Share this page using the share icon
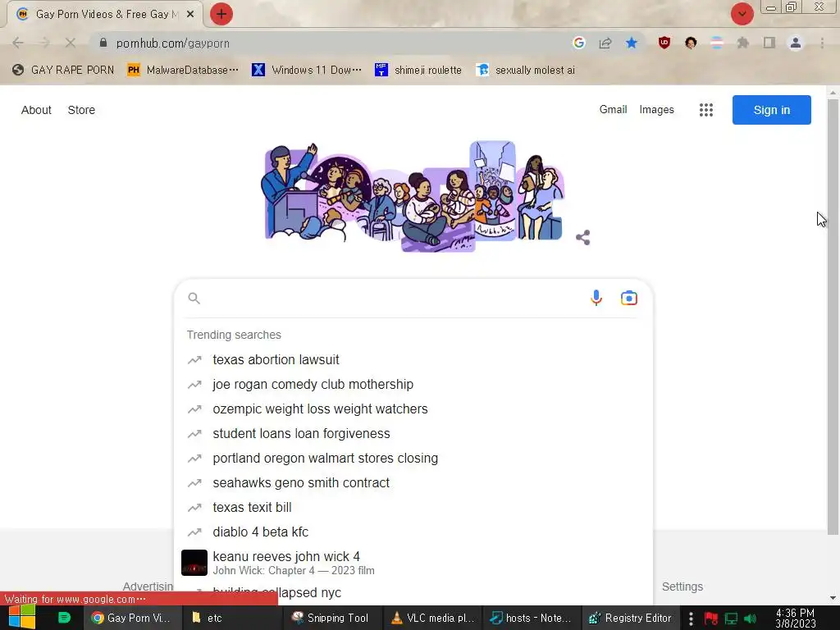This screenshot has height=630, width=840. coord(605,43)
